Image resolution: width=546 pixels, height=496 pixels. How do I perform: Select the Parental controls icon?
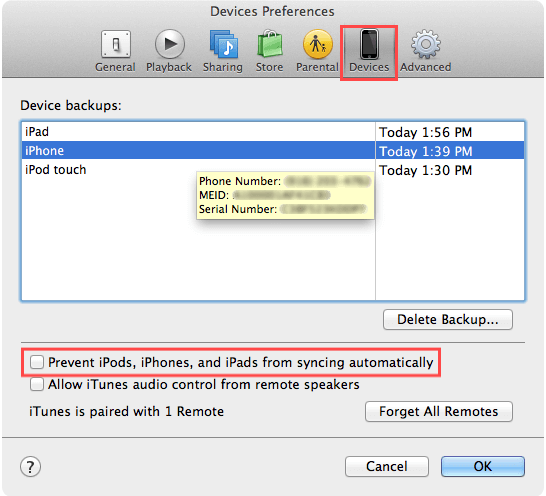[x=317, y=44]
